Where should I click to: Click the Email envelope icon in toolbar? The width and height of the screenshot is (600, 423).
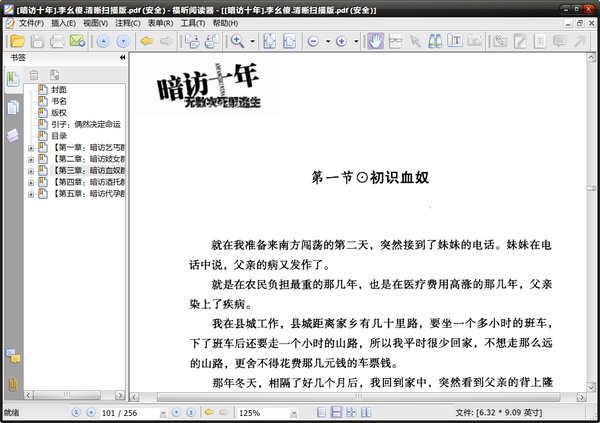(77, 41)
